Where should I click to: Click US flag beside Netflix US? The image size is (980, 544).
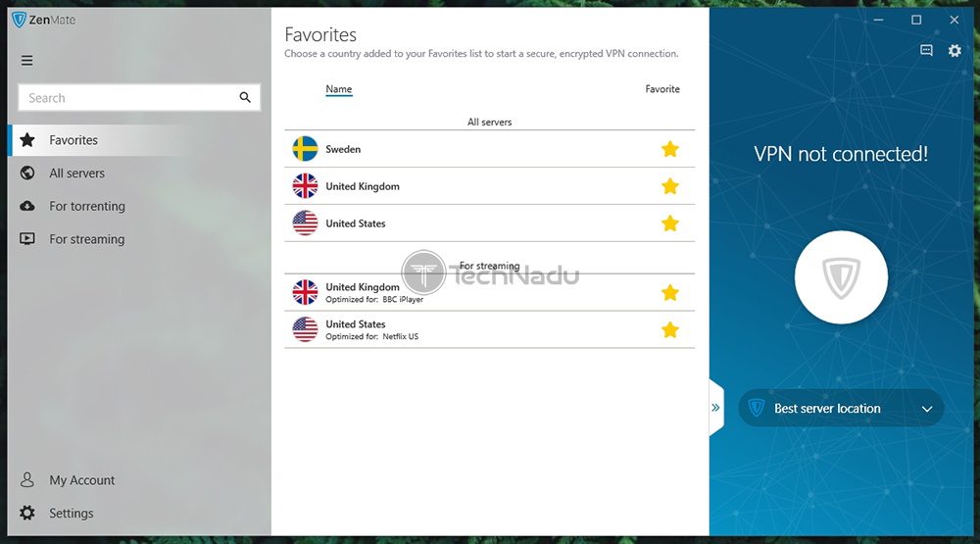[305, 329]
